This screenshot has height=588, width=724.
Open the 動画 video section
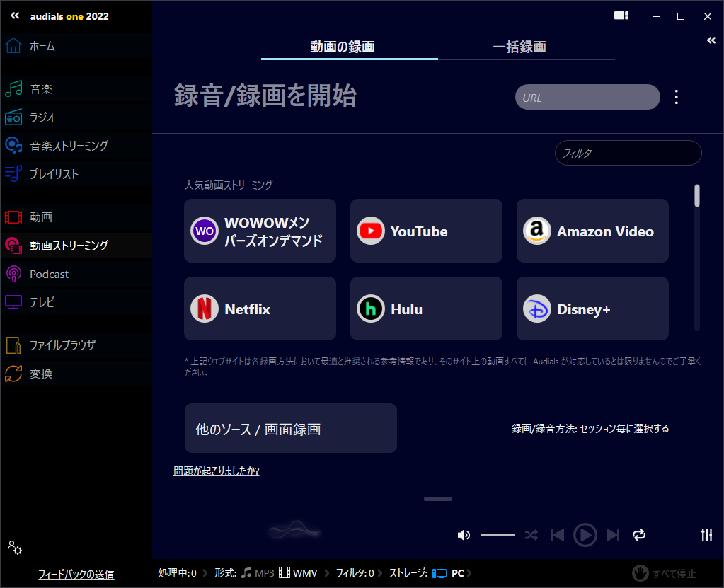(x=76, y=217)
